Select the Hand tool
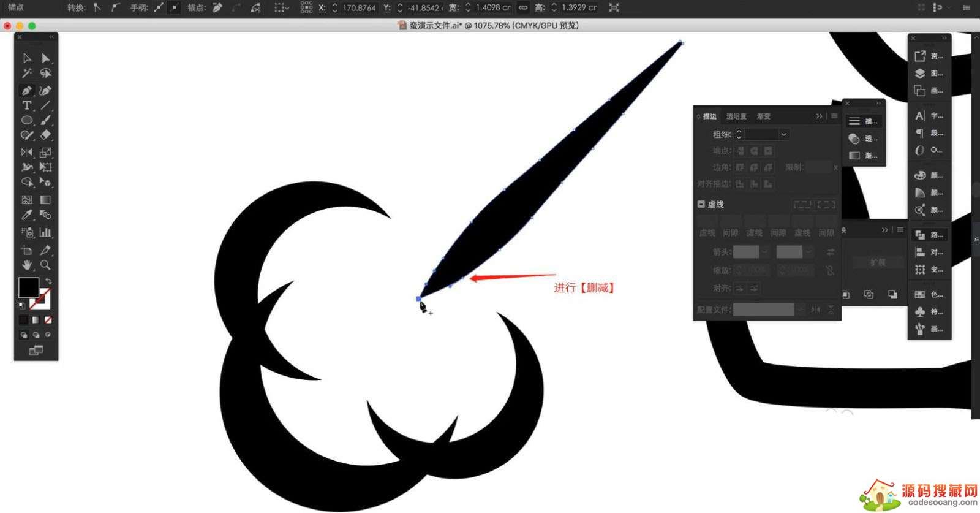This screenshot has height=513, width=980. [26, 265]
